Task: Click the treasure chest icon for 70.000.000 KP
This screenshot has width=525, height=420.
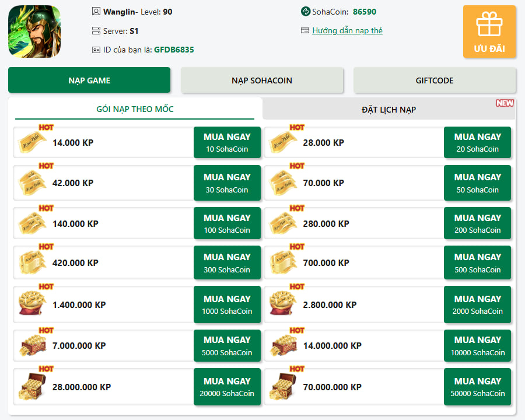Action: (x=283, y=387)
